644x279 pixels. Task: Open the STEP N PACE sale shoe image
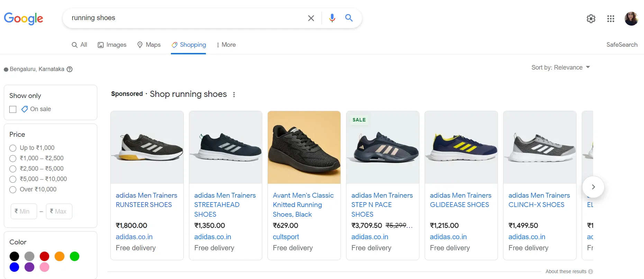[383, 147]
